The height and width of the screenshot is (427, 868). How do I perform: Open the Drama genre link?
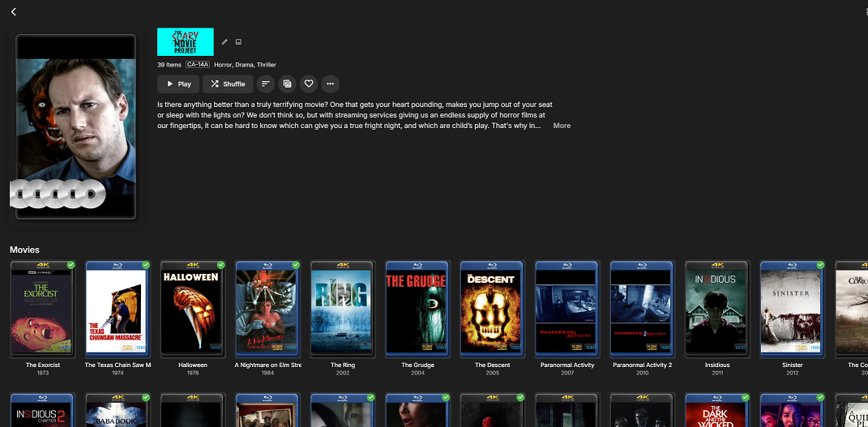pos(244,65)
